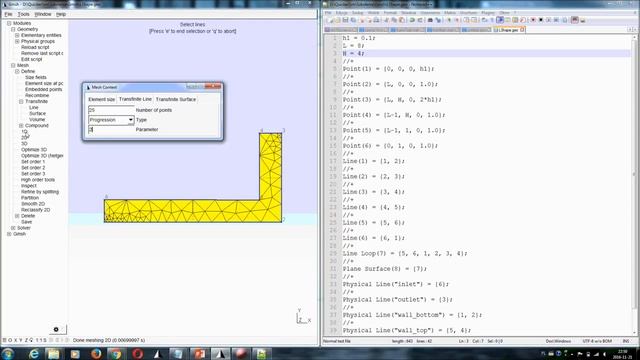
Task: Click the Windows Start button
Action: point(8,354)
